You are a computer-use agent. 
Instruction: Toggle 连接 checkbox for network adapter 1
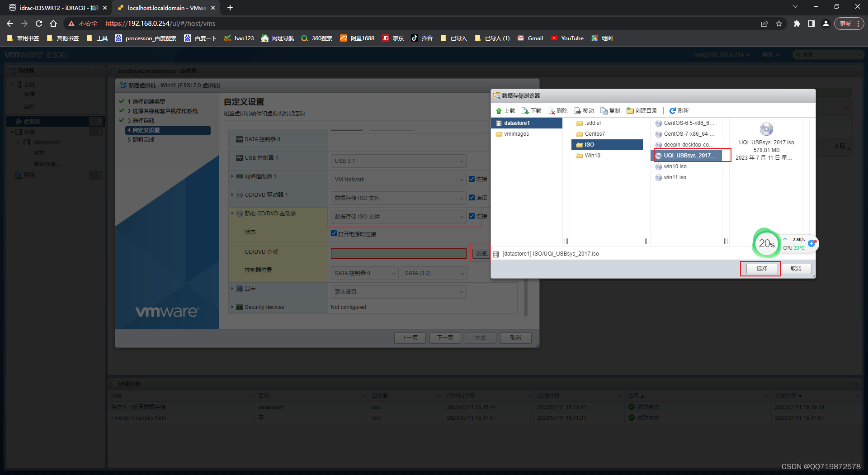point(472,179)
